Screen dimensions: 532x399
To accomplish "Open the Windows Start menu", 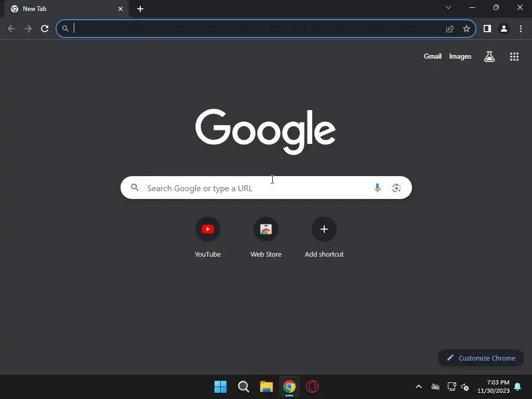I will 220,387.
